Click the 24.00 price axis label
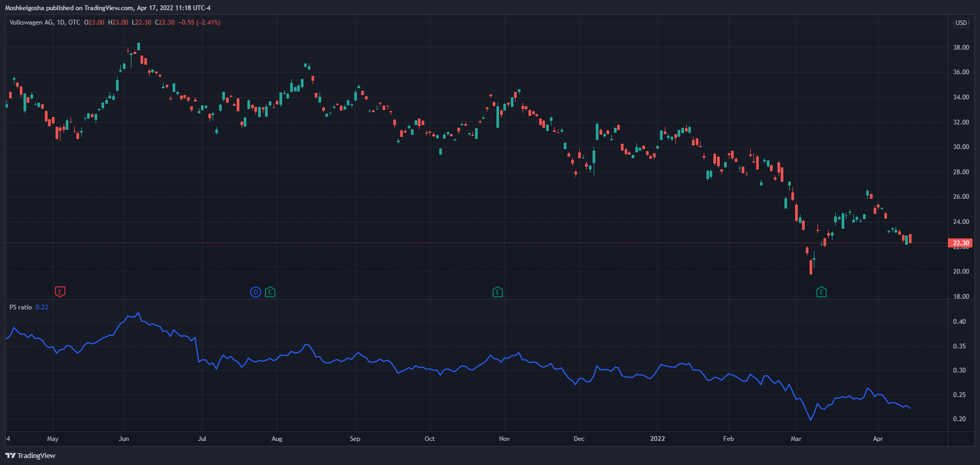 click(961, 222)
